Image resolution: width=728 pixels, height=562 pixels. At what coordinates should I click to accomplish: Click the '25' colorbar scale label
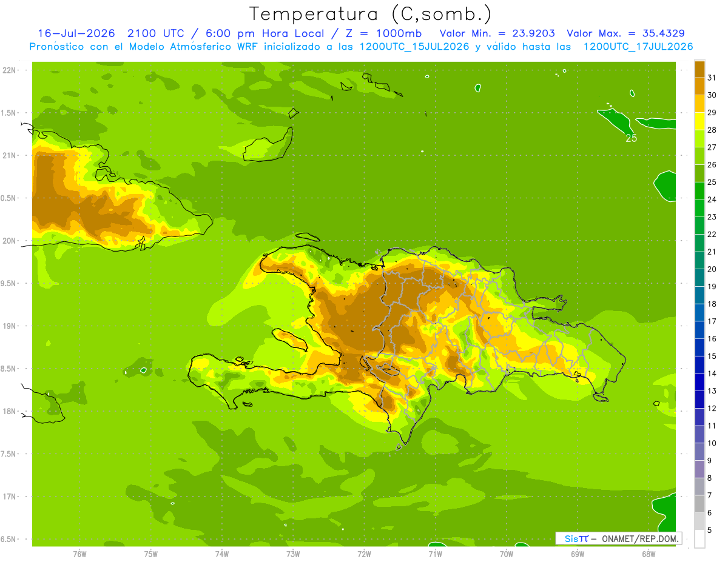point(712,182)
